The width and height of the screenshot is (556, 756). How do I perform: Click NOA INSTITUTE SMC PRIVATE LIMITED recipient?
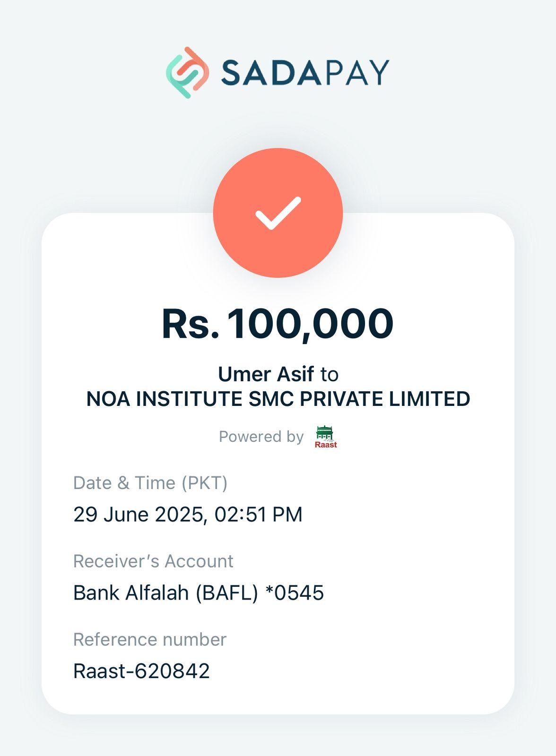point(278,399)
